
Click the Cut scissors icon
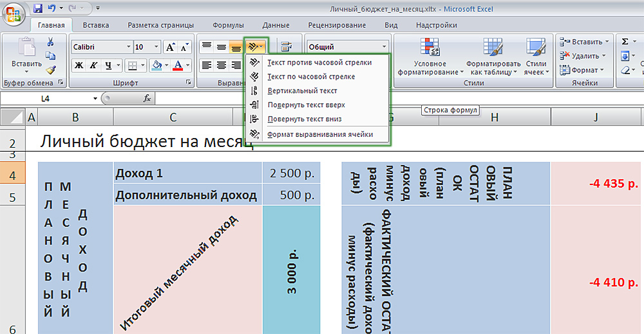50,42
